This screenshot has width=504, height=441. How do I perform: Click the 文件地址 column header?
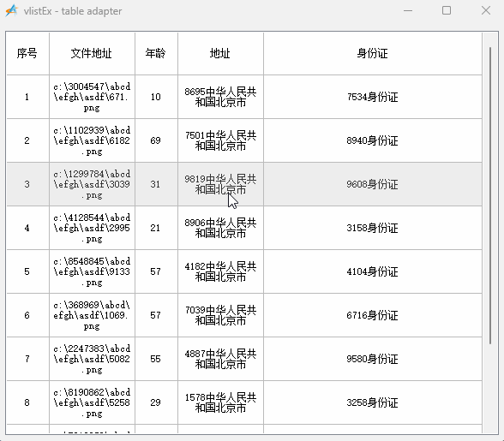[x=92, y=53]
